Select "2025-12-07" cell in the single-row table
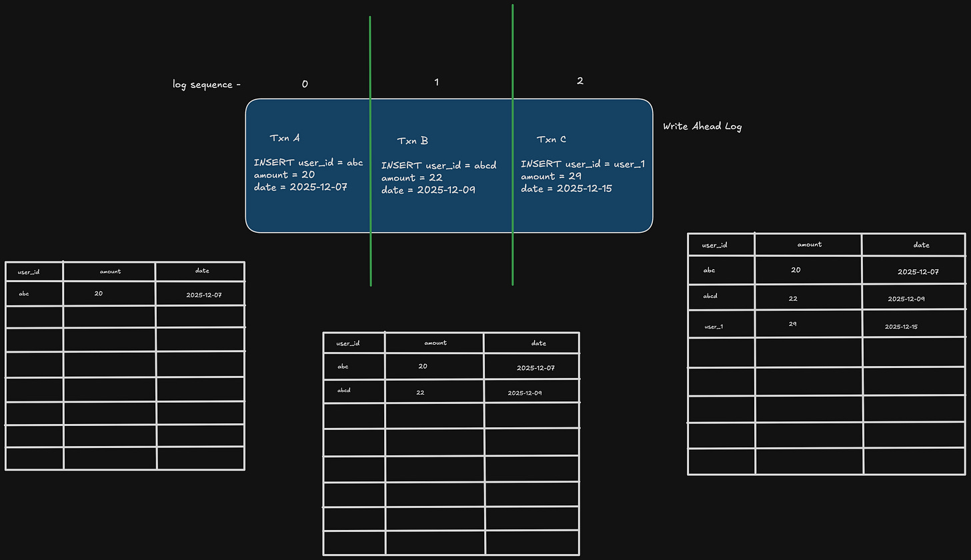The height and width of the screenshot is (560, 971). coord(204,295)
